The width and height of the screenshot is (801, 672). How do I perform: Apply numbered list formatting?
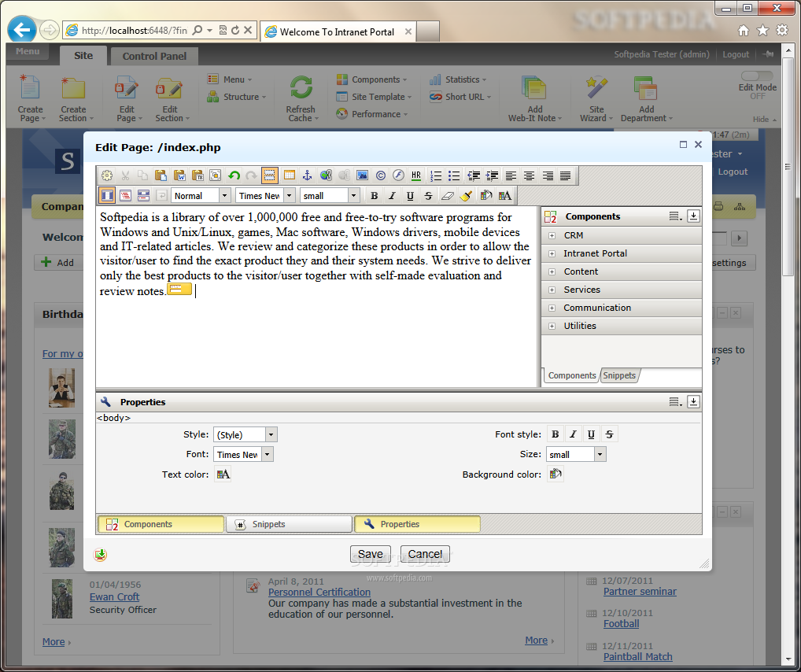(436, 175)
